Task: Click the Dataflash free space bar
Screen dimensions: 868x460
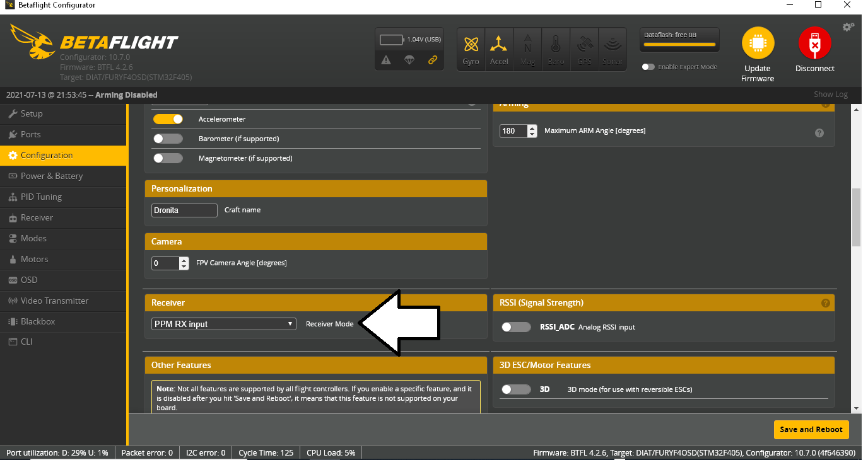Action: click(679, 40)
